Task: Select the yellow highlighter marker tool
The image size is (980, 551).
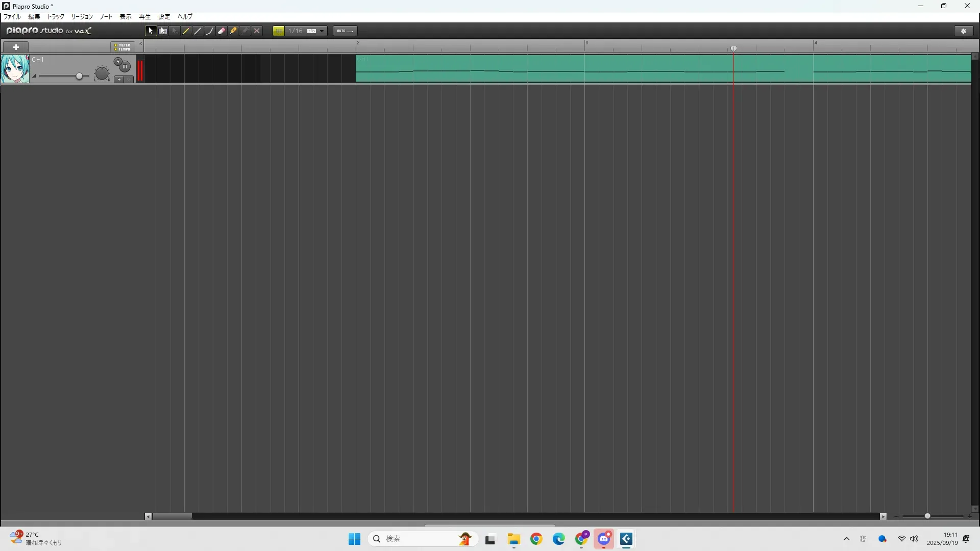Action: coord(233,31)
